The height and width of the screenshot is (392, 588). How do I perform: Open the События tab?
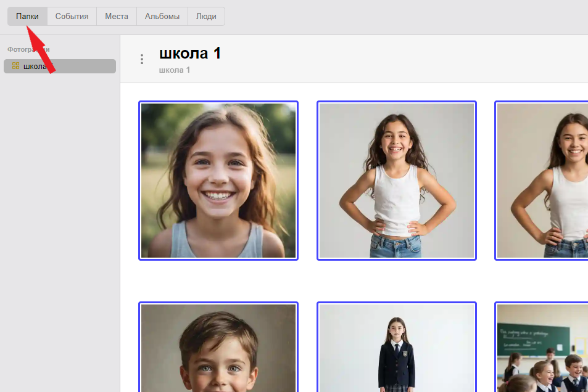pos(72,17)
